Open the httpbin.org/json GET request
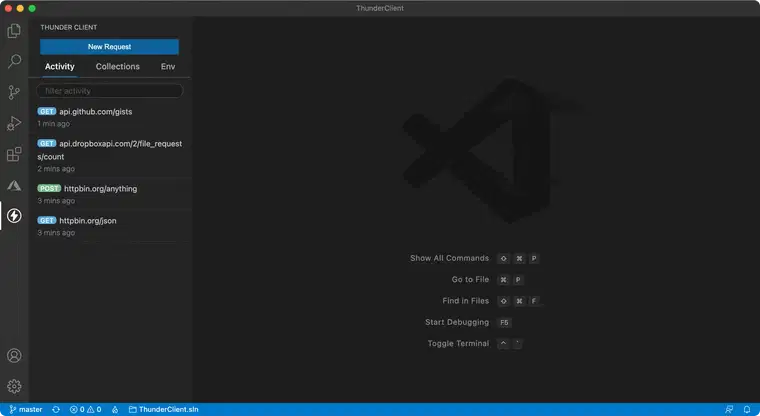This screenshot has width=760, height=416. click(x=110, y=226)
